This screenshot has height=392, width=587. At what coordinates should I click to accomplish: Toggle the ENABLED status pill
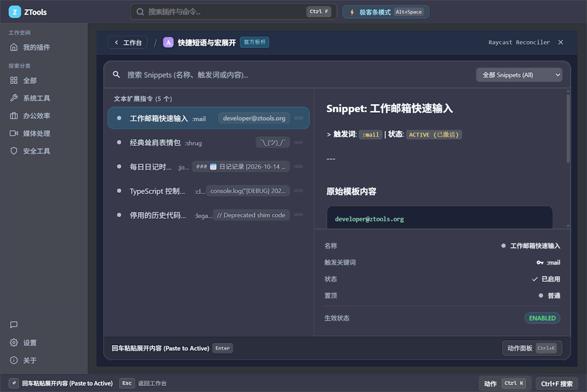coord(542,318)
